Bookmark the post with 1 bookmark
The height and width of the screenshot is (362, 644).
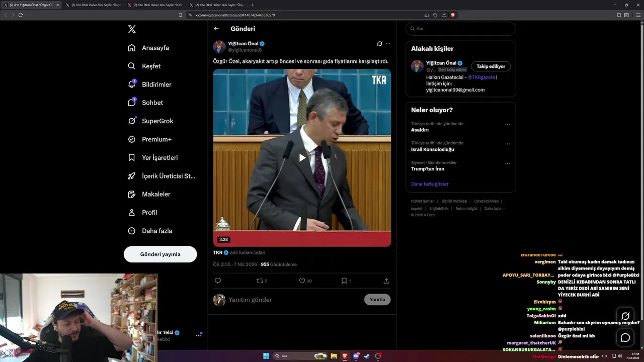click(x=346, y=281)
